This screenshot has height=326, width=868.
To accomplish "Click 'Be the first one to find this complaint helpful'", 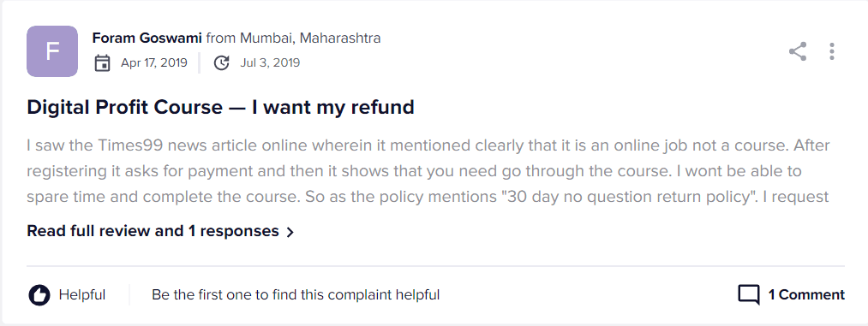I will pos(296,295).
